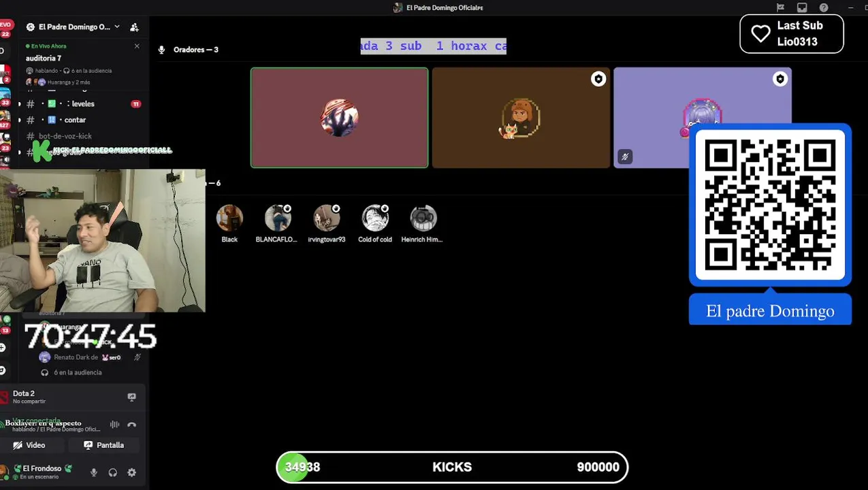Screen dimensions: 868x490
Task: Click muted mic icon on purple tile
Action: click(x=625, y=157)
